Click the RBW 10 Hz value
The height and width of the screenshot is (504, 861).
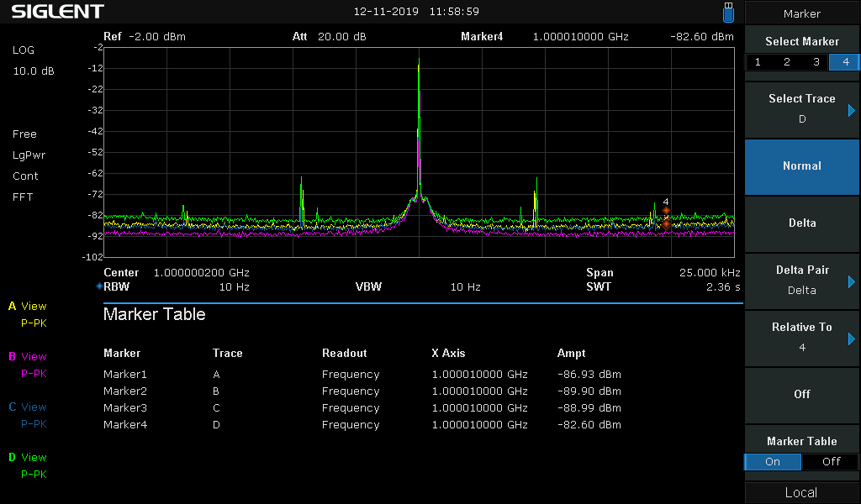coord(235,286)
